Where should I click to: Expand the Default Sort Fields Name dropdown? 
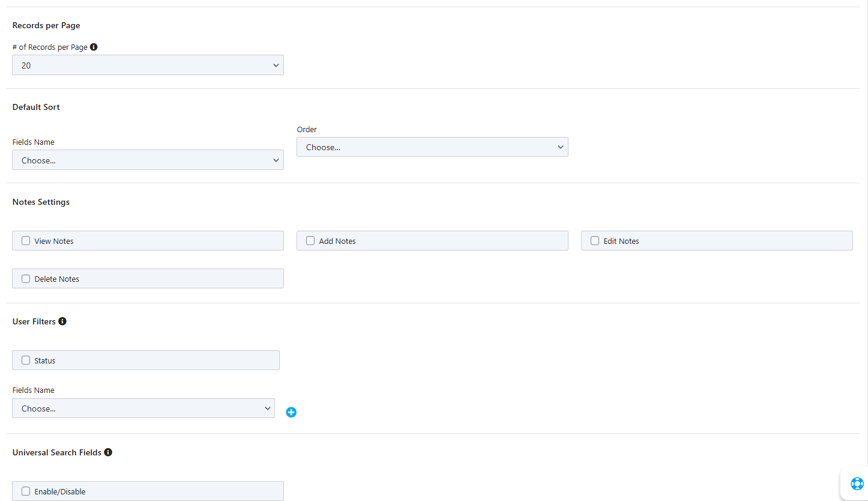tap(148, 160)
